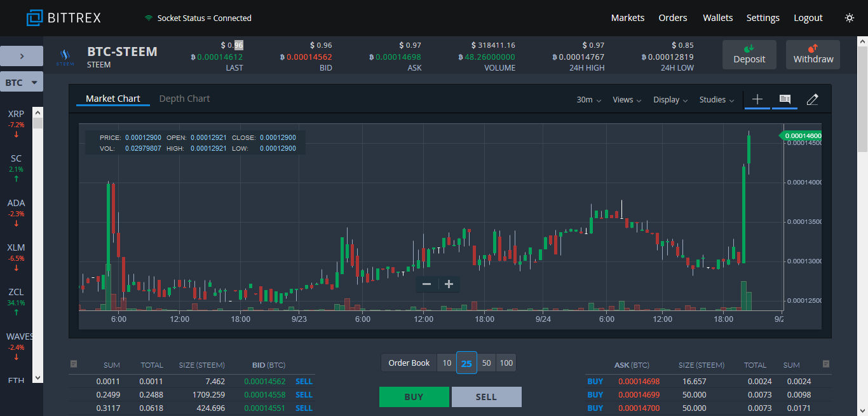Click the LAST price 0.00014612

pos(217,57)
